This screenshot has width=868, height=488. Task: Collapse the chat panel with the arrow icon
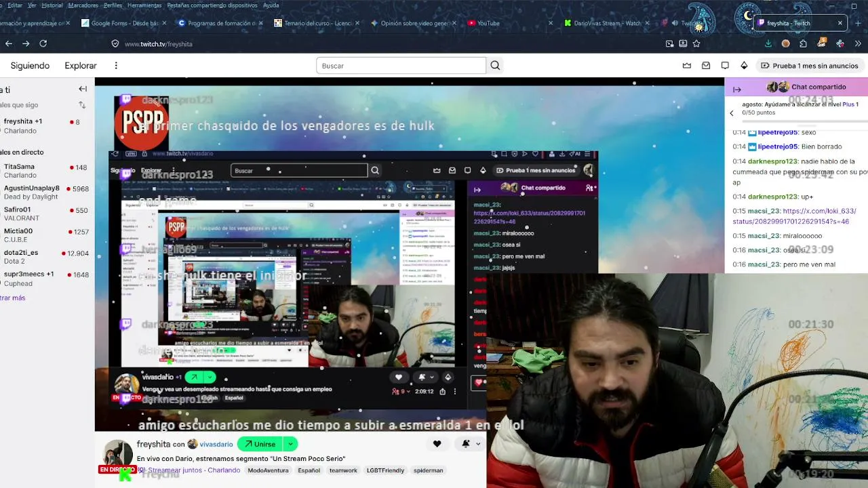point(737,89)
